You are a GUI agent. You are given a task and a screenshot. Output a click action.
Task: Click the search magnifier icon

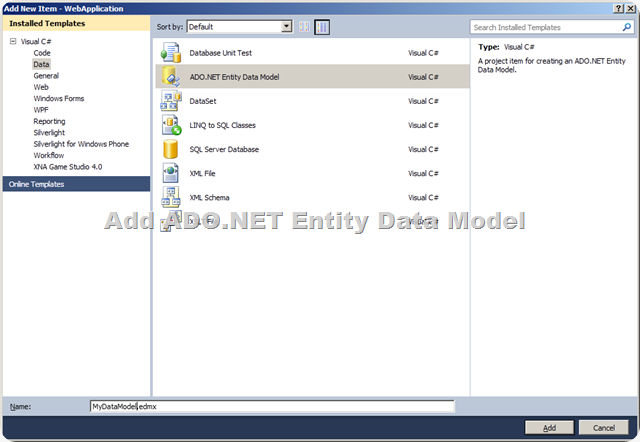pyautogui.click(x=627, y=27)
